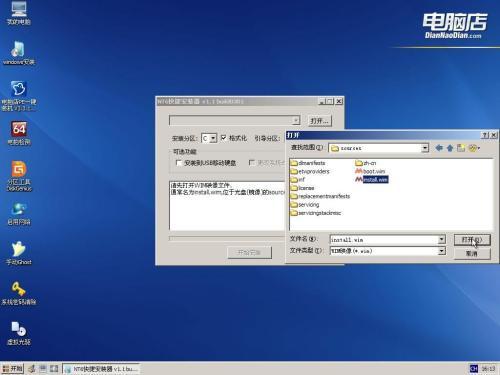Open the enable network desktop icon
Screen dimensions: 500x375
click(19, 213)
